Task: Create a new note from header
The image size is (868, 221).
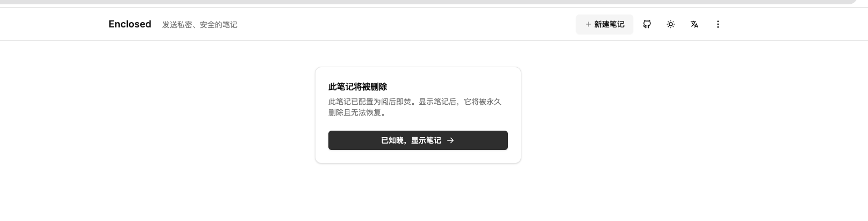Action: (605, 24)
